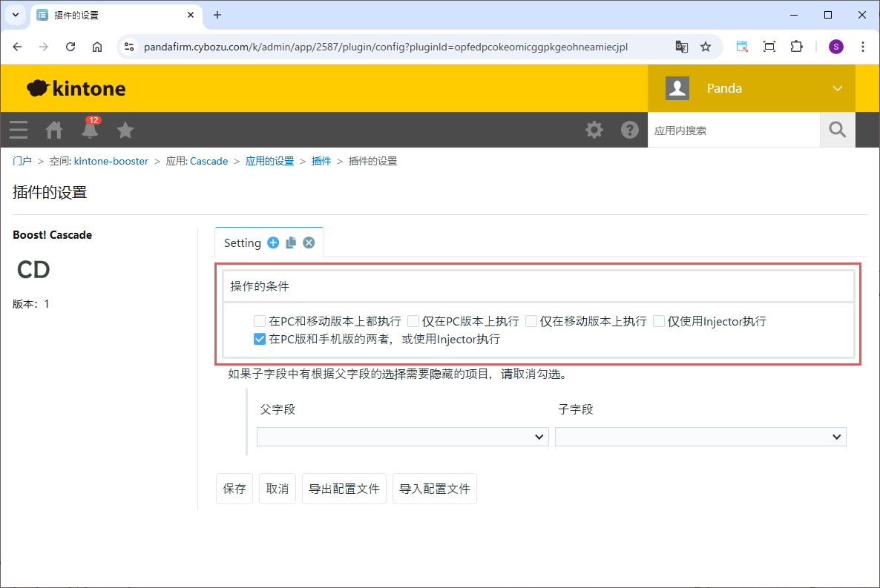Open the kintone hamburger menu
Image resolution: width=880 pixels, height=588 pixels.
pyautogui.click(x=19, y=131)
